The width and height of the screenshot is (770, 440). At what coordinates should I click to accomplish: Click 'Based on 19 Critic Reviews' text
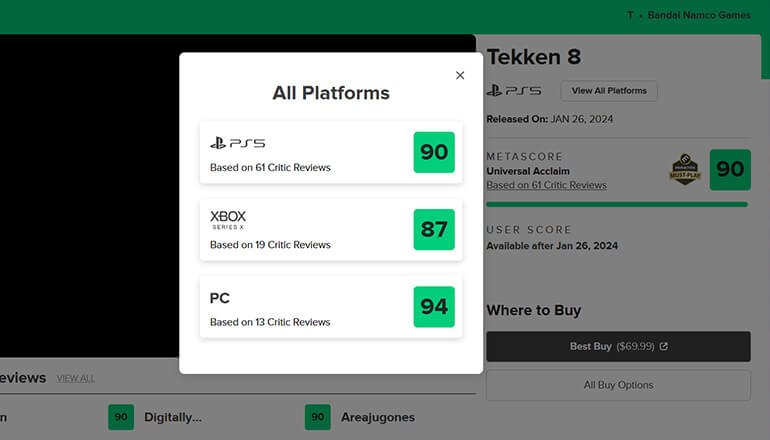click(x=270, y=245)
